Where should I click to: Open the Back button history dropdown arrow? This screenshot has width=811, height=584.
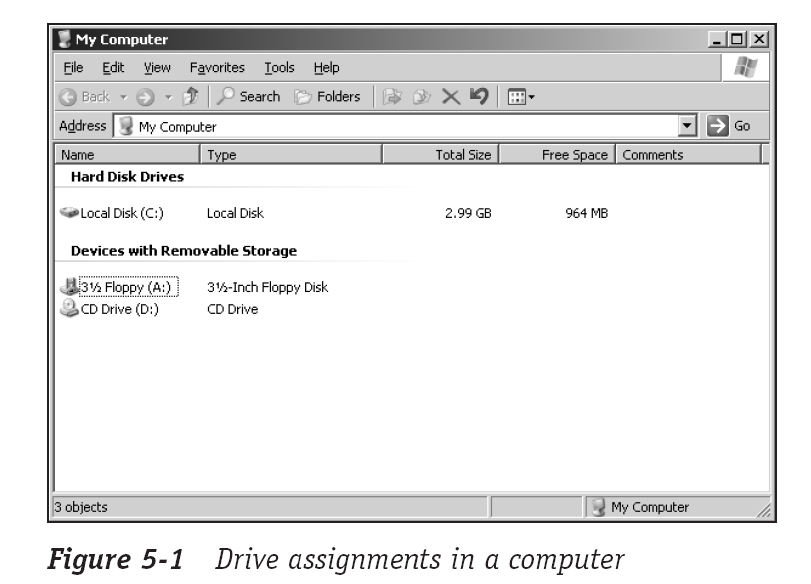121,97
